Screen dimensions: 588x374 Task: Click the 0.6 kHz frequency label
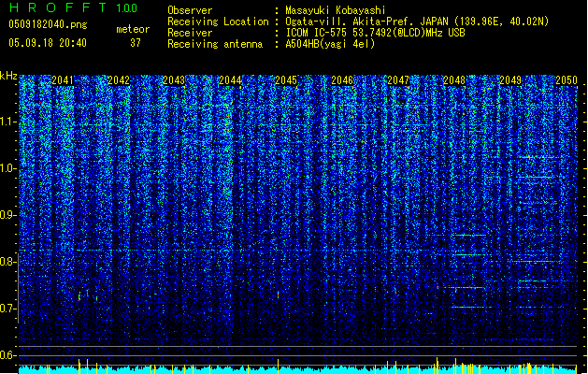click(8, 355)
